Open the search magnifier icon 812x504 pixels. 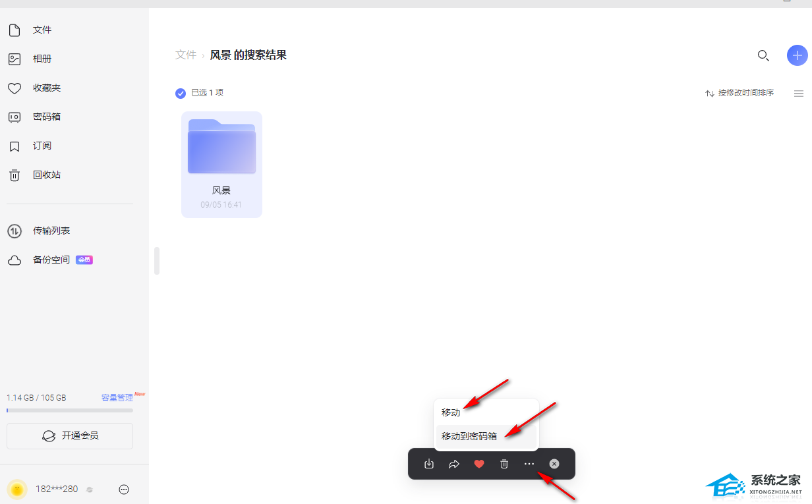tap(763, 55)
